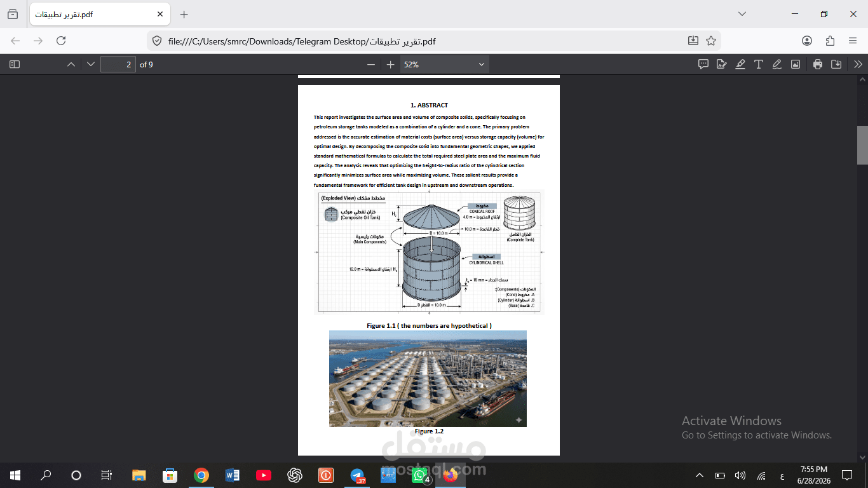Click the 'Figure 1.2' caption

point(429,431)
